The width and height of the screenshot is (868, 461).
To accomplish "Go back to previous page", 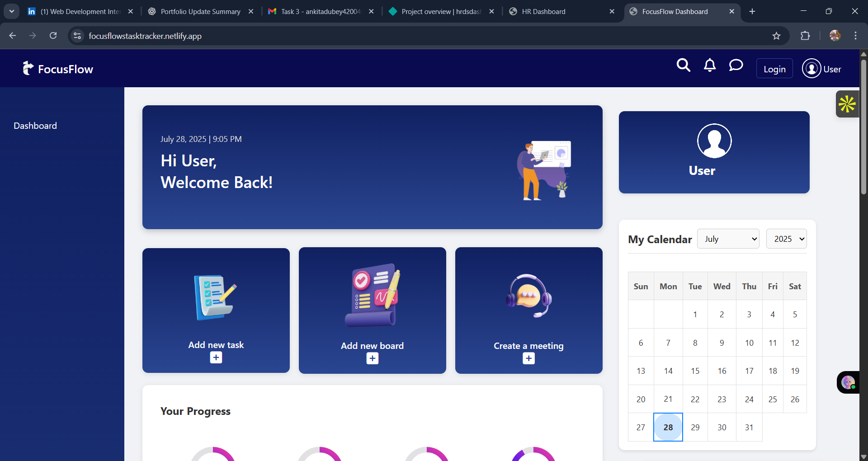I will coord(13,36).
